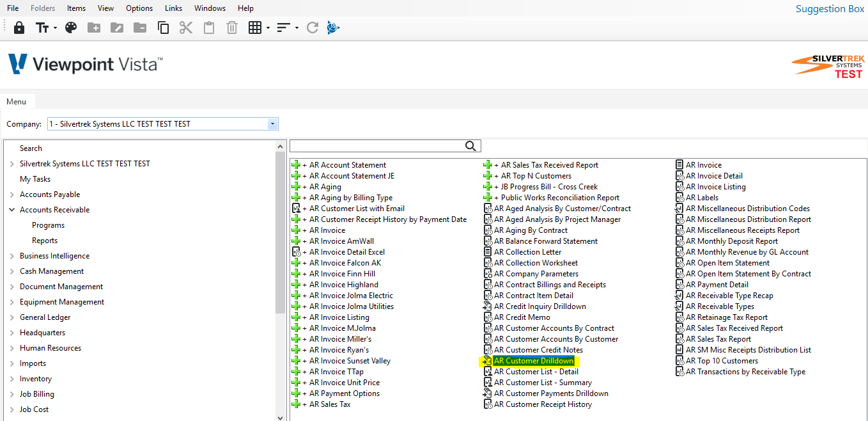The height and width of the screenshot is (421, 868).
Task: Open the Suggestion Box link
Action: tap(830, 9)
